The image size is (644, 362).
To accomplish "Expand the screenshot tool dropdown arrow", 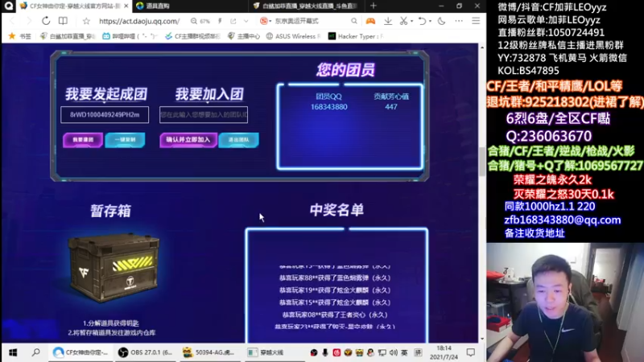I will [411, 21].
